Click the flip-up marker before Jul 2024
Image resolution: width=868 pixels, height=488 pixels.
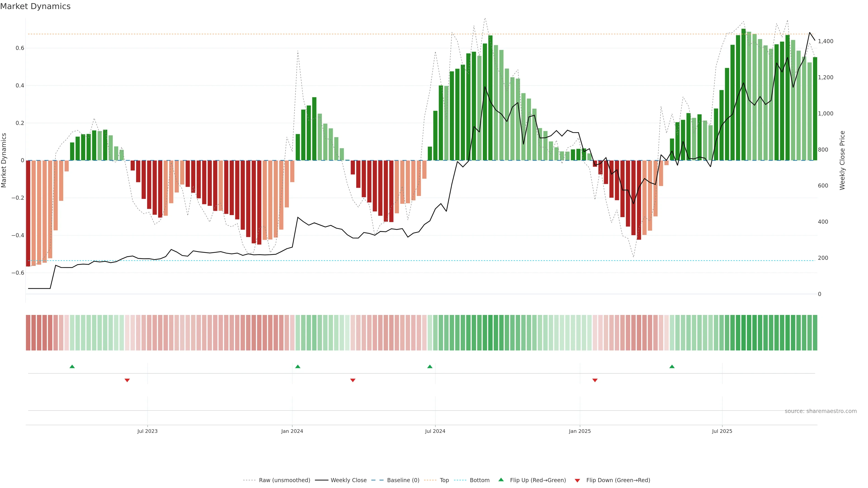coord(430,366)
